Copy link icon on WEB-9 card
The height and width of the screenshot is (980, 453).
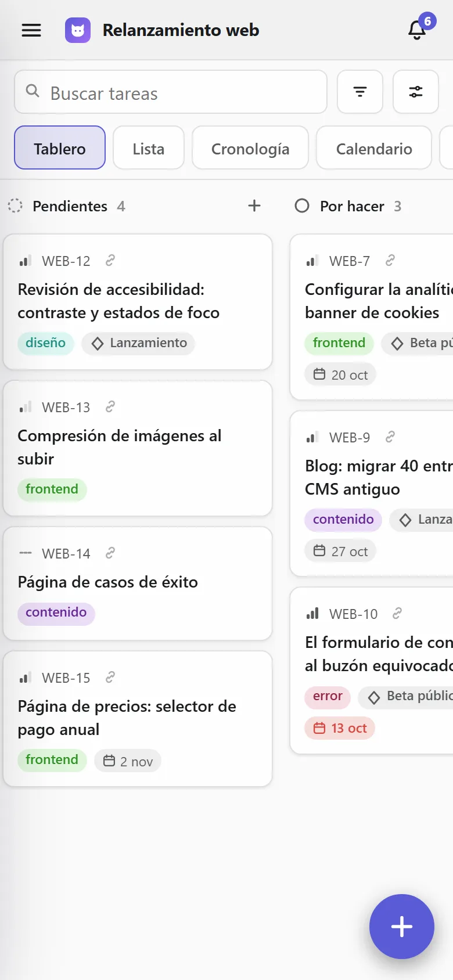pyautogui.click(x=390, y=437)
